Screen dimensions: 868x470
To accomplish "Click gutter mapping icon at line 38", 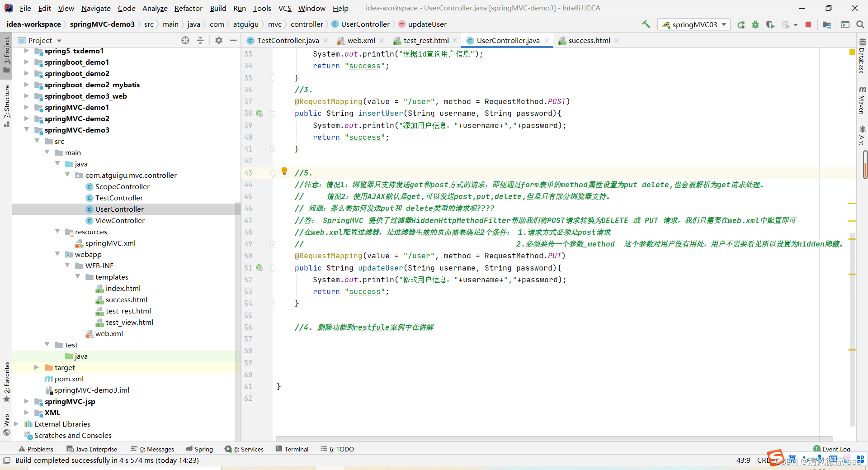I will 259,114.
